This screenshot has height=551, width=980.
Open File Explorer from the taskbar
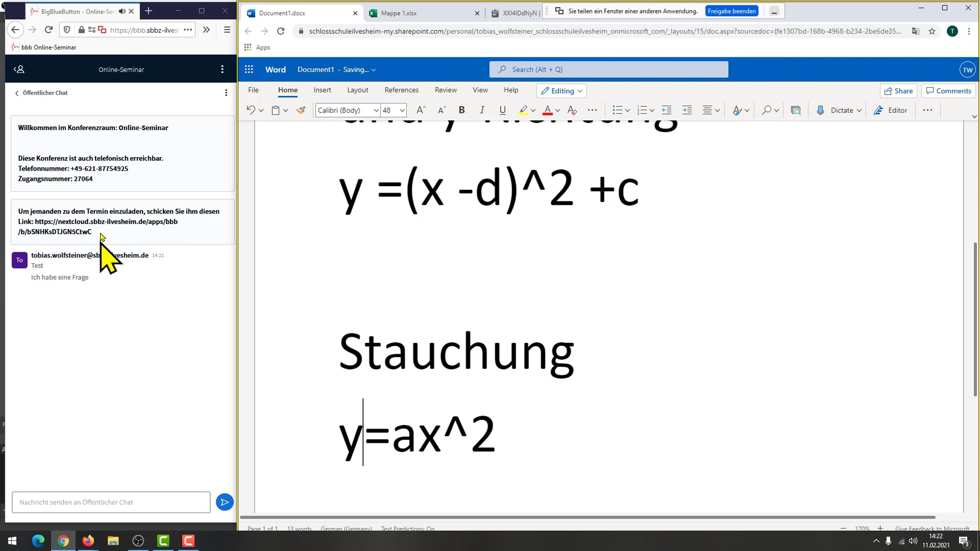(x=113, y=541)
